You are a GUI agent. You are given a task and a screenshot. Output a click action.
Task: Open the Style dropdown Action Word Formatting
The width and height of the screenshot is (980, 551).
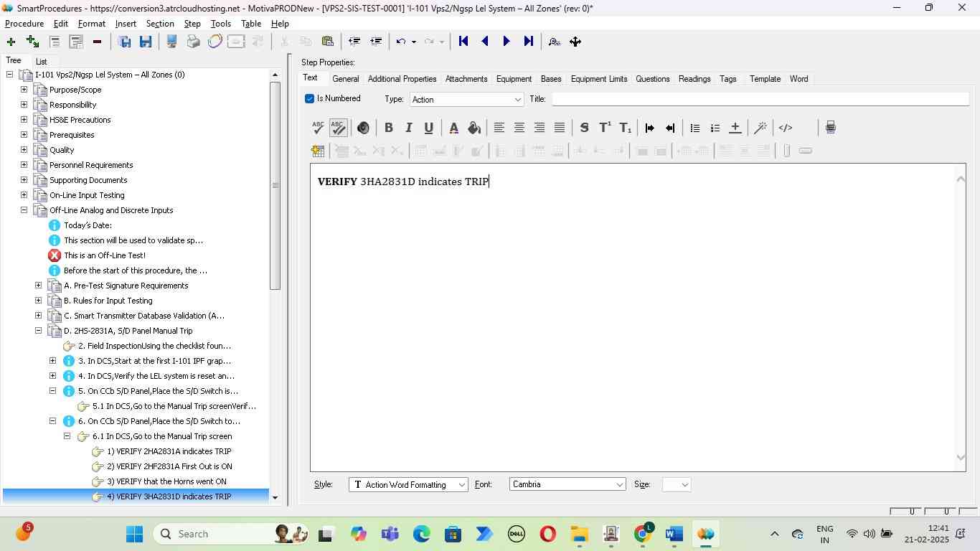[408, 485]
